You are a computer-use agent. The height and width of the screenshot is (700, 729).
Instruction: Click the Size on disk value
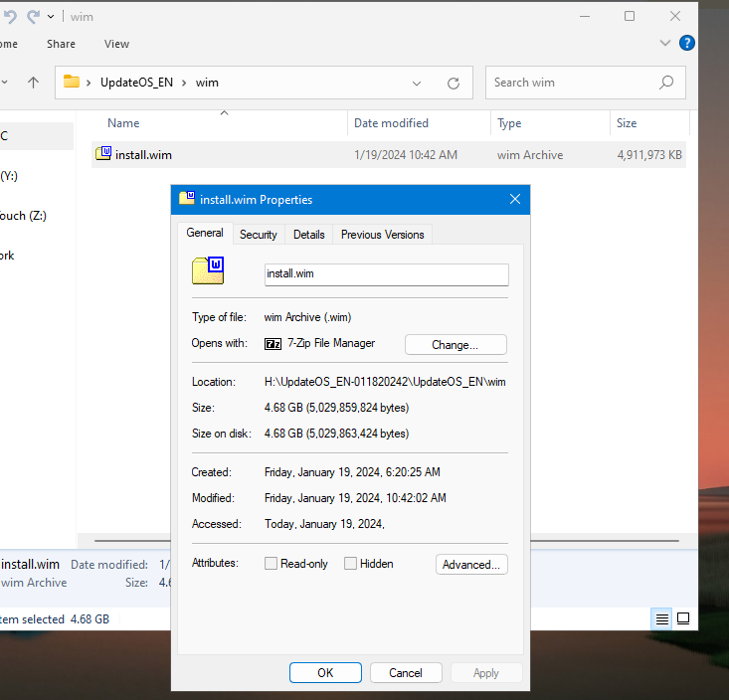click(336, 434)
